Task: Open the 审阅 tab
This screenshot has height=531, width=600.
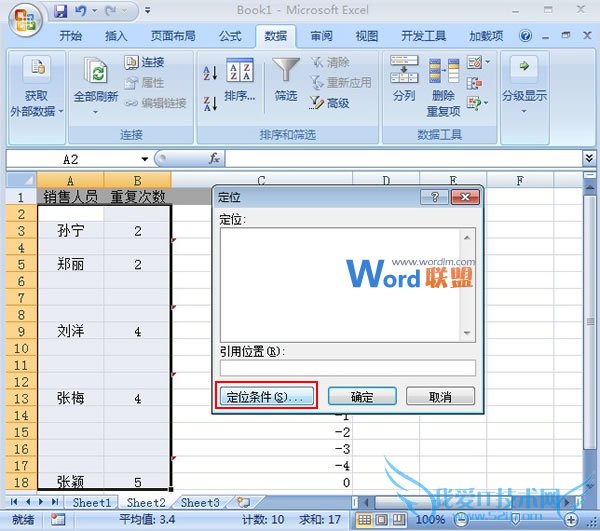Action: pos(321,36)
